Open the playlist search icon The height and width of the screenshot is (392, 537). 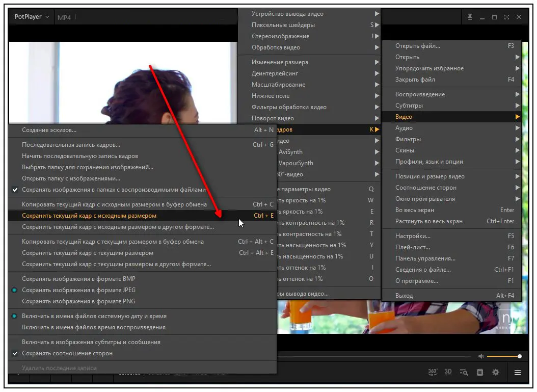464,373
